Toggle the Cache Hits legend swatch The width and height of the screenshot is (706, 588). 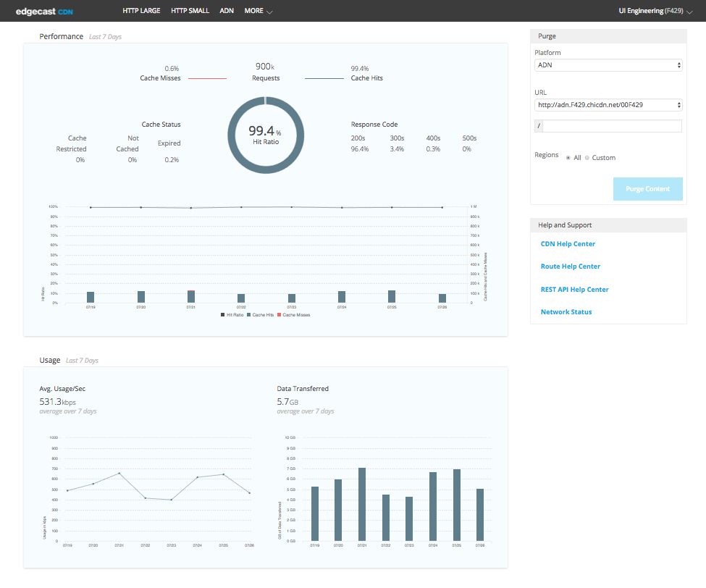248,315
